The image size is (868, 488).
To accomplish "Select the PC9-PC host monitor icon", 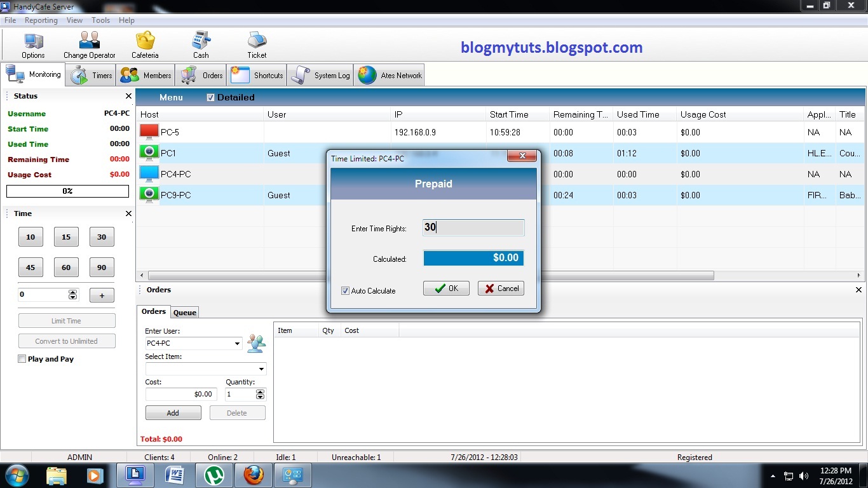I will [149, 195].
